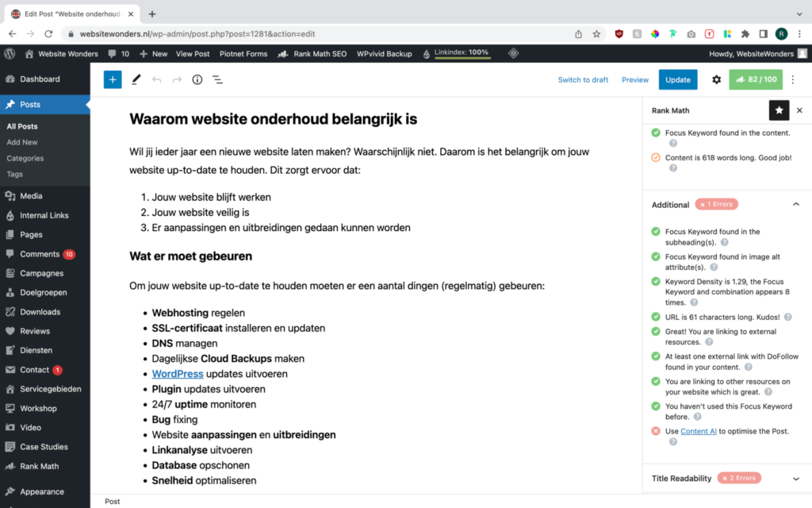
Task: Expand the Title Readability section
Action: (x=796, y=478)
